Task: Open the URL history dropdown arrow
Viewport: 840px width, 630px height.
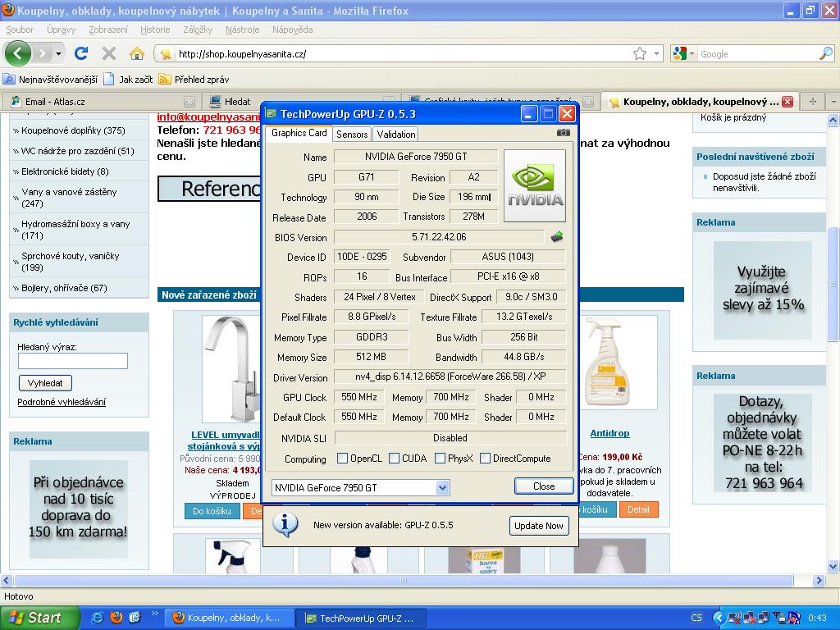Action: 656,53
